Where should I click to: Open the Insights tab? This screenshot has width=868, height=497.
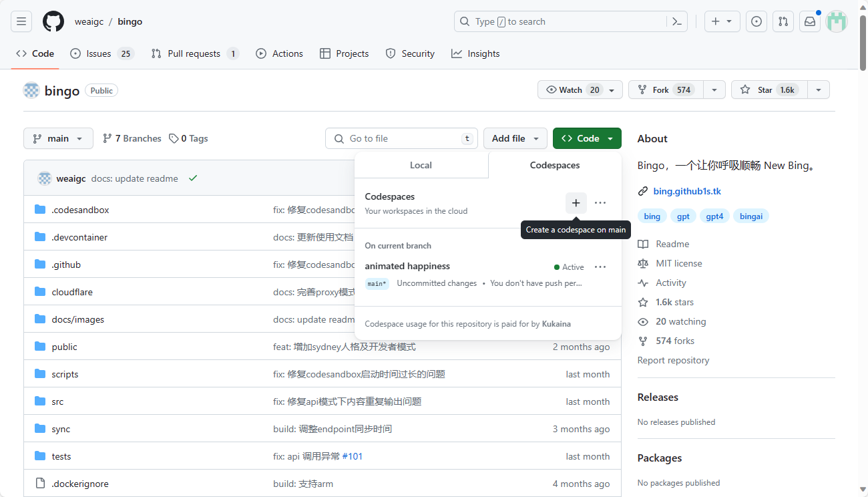click(475, 53)
